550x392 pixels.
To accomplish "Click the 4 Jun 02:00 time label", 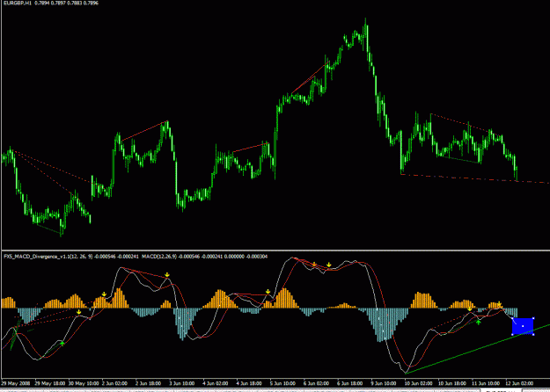I will (216, 383).
